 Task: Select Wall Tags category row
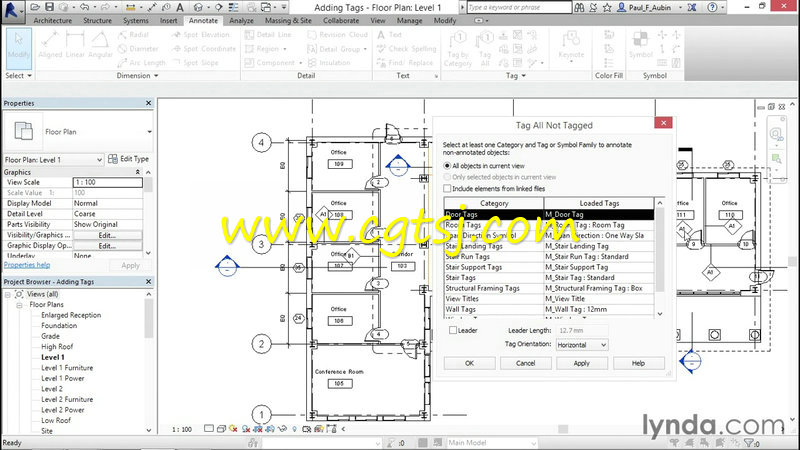[548, 309]
